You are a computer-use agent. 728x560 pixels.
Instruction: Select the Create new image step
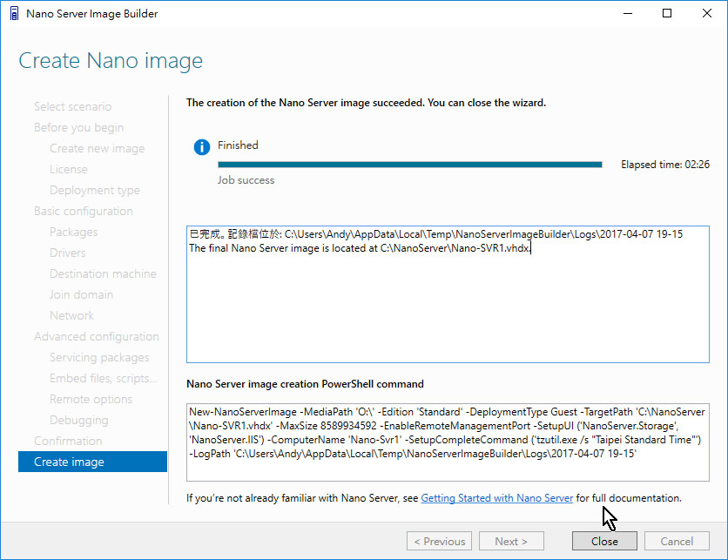click(x=97, y=148)
